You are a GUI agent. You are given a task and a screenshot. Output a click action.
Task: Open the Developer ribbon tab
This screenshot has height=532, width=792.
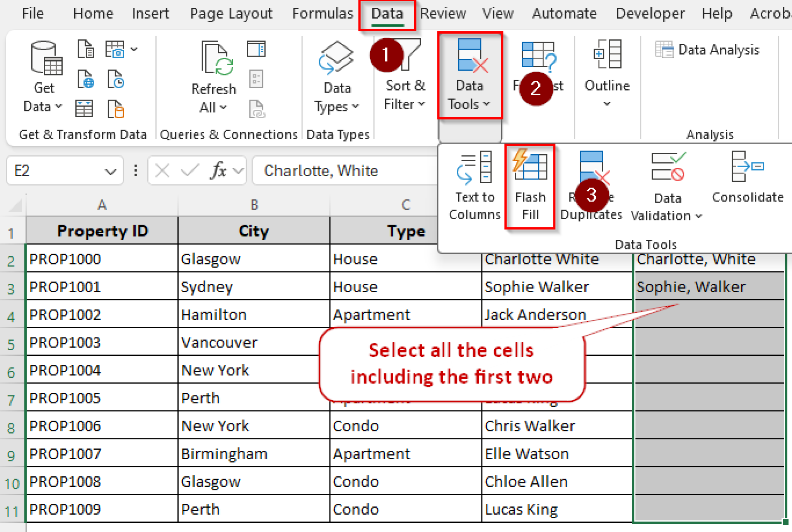(x=650, y=14)
